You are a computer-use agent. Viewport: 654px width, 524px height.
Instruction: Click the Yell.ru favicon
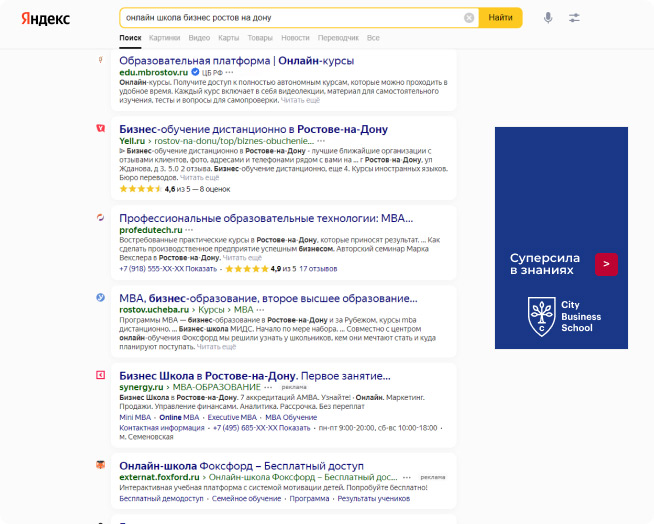click(100, 129)
